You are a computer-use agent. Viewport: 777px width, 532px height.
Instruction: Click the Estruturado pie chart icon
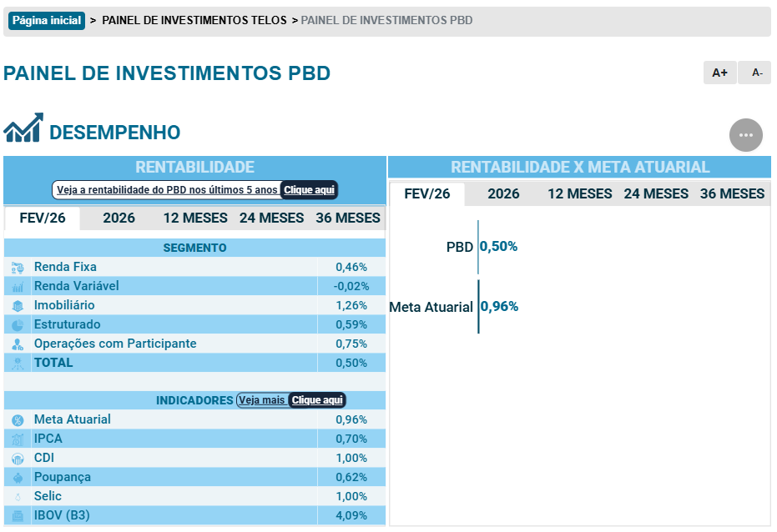pyautogui.click(x=18, y=325)
